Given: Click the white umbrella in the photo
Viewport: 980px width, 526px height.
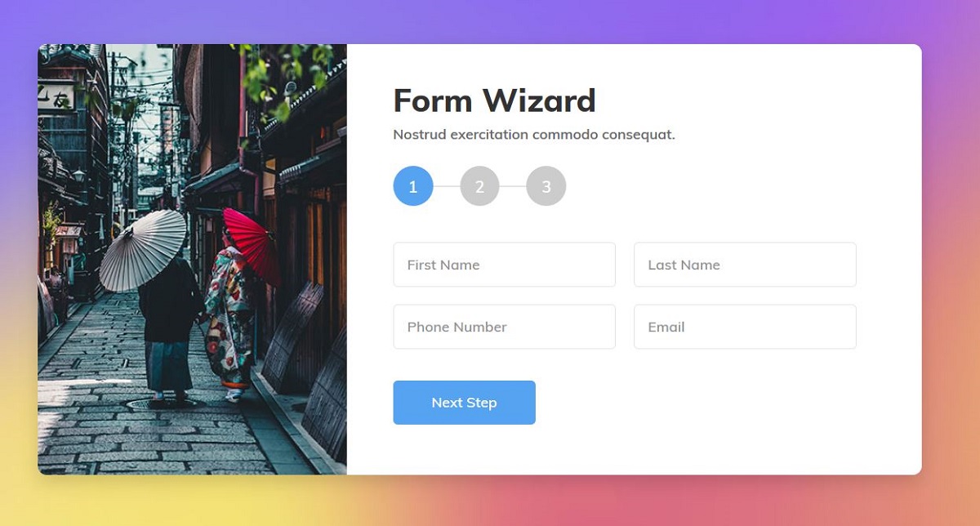Looking at the screenshot, I should tap(144, 250).
